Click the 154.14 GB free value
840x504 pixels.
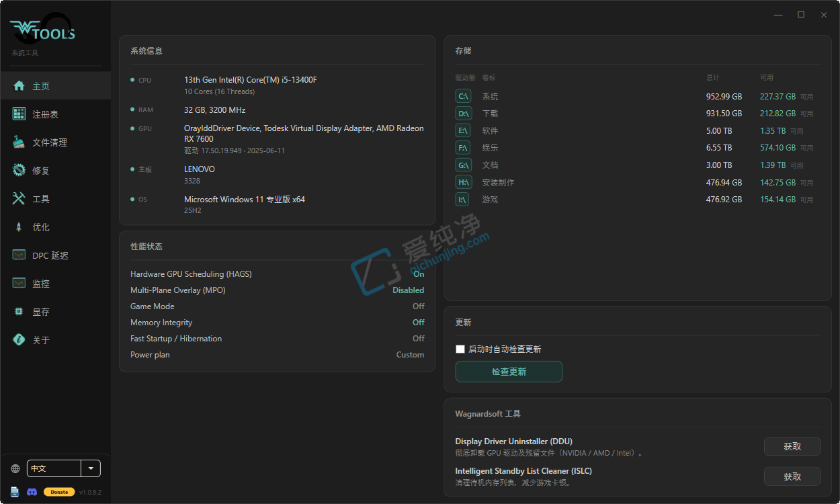778,200
